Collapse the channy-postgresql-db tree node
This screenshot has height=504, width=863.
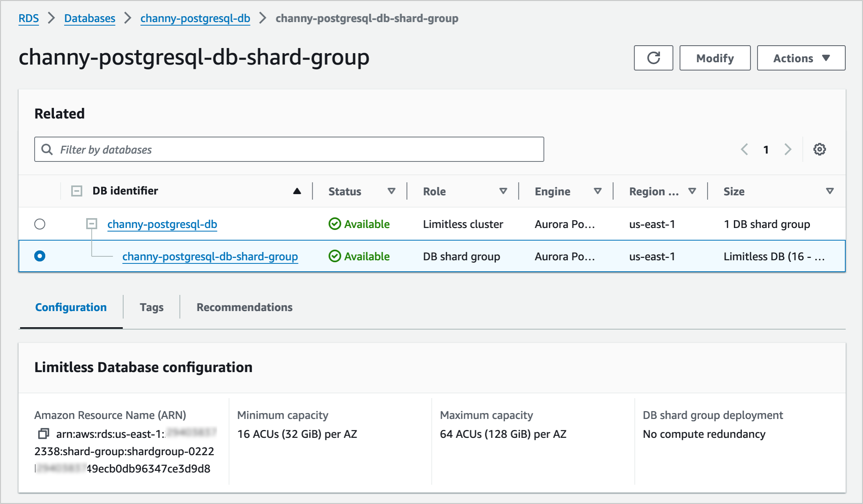coord(91,224)
